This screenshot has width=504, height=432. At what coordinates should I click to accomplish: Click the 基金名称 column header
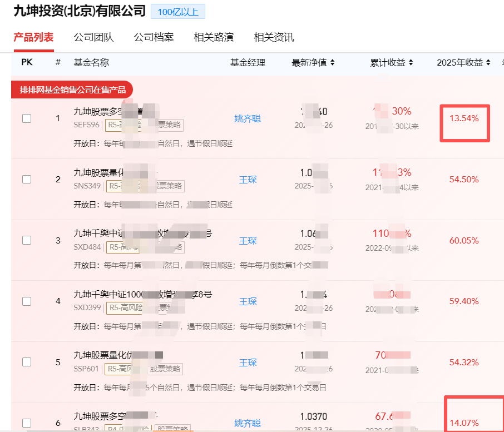tap(91, 62)
